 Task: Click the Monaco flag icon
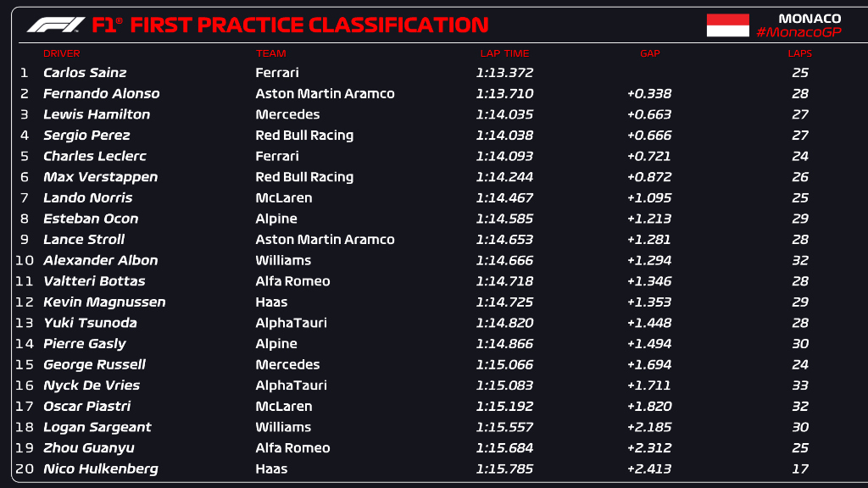[727, 25]
